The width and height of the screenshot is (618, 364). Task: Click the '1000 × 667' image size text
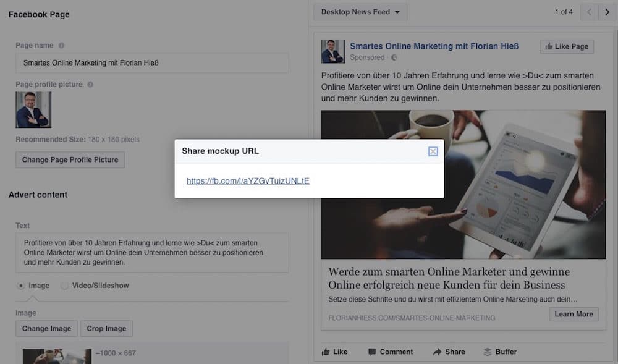point(116,353)
